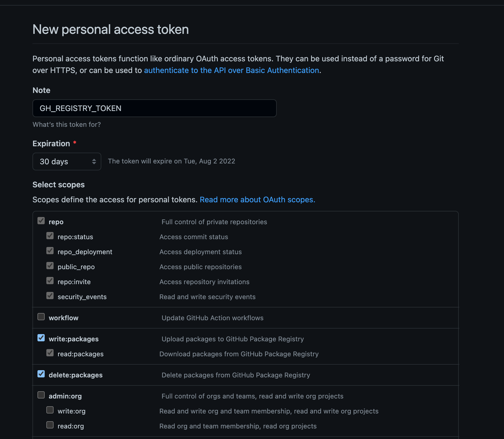The image size is (504, 439).
Task: Toggle the read:packages checkbox
Action: point(50,353)
